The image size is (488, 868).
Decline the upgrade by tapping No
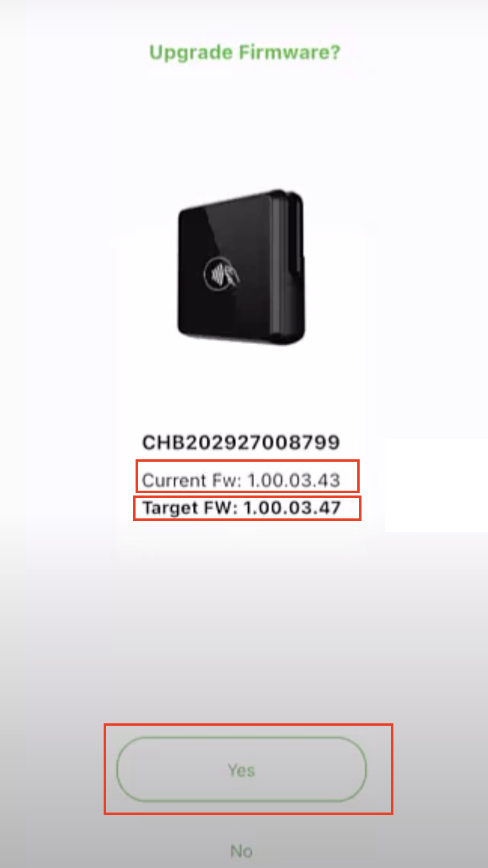pos(241,851)
